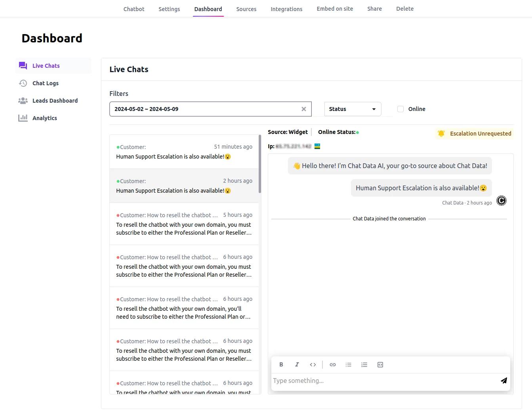Click the chat list scrollbar
The width and height of the screenshot is (532, 419).
260,165
